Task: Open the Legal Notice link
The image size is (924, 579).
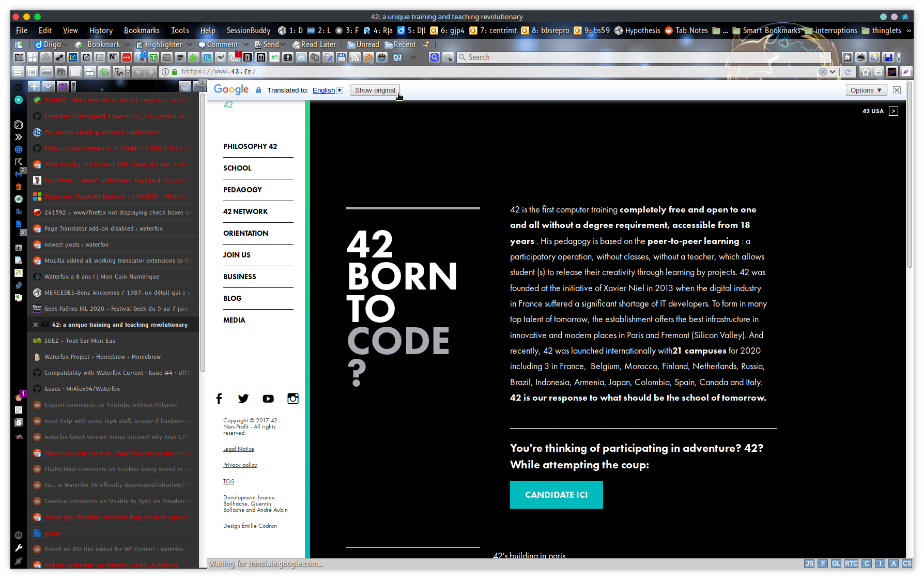Action: point(239,449)
